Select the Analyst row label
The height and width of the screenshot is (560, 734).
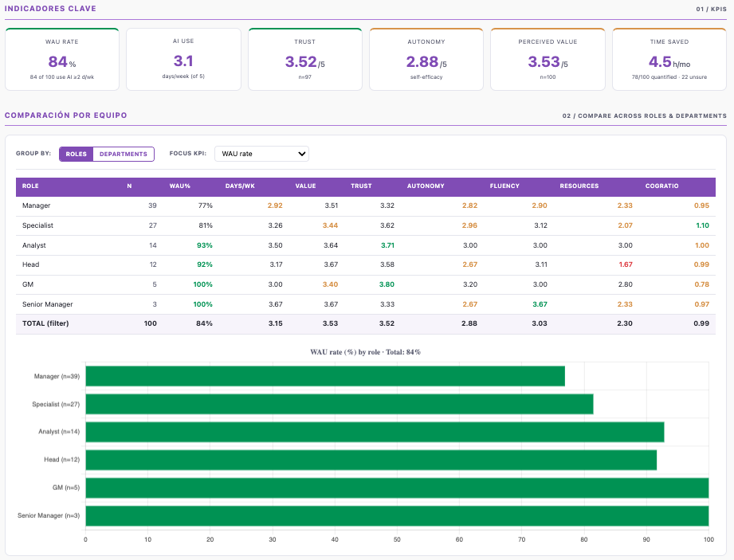(33, 245)
